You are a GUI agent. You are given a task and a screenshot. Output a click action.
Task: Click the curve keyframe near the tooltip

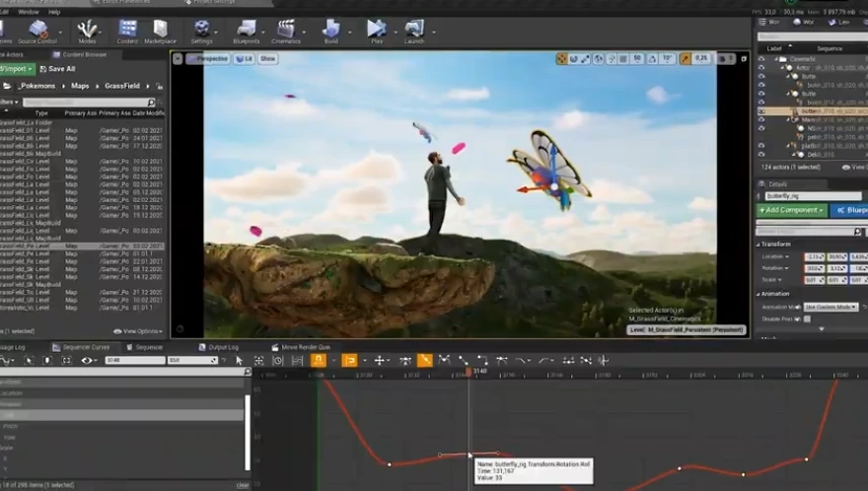(469, 455)
